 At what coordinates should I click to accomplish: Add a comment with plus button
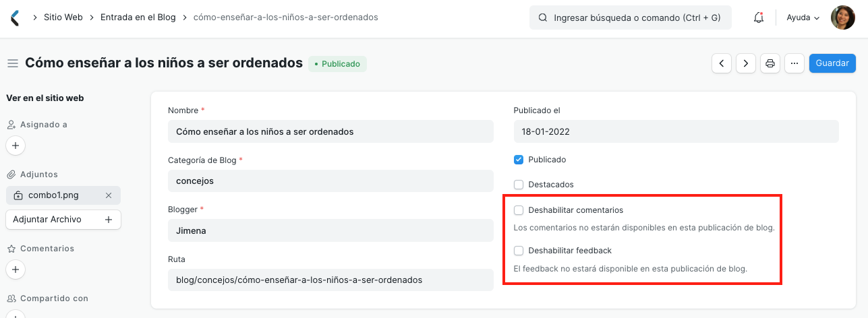point(15,269)
